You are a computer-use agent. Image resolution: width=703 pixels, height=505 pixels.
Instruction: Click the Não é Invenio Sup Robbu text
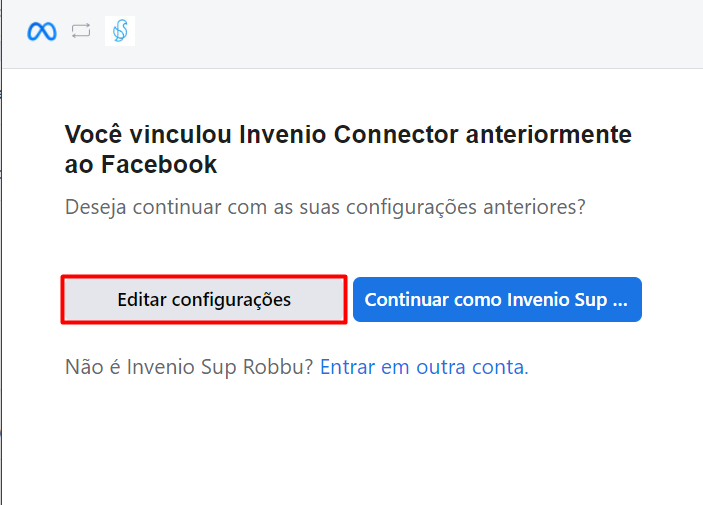[189, 367]
